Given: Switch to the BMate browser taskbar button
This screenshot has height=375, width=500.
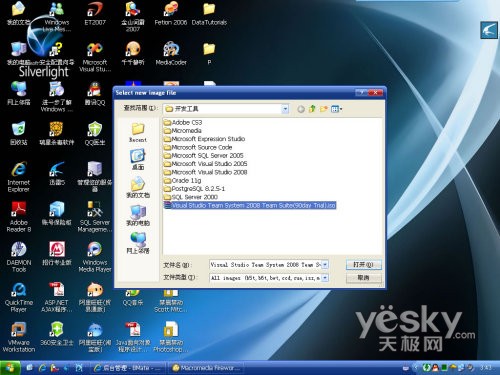Looking at the screenshot, I should (x=128, y=368).
